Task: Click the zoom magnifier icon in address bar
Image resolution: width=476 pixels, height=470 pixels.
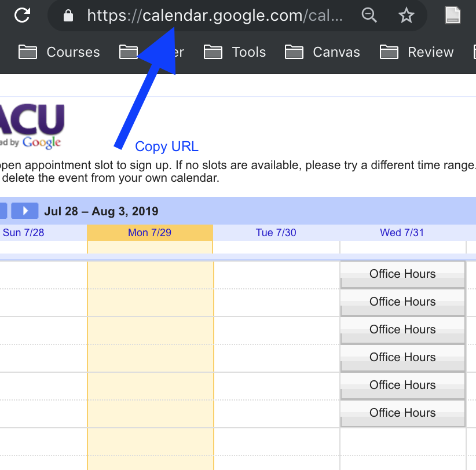Action: (x=369, y=16)
